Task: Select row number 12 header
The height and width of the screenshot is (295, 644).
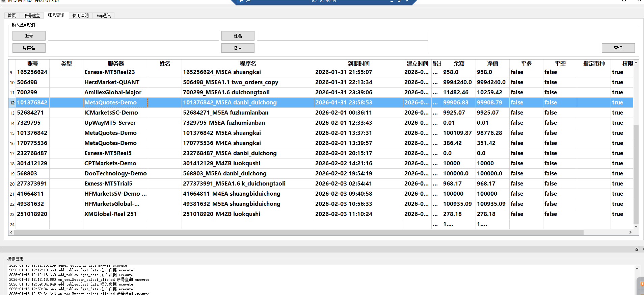Action: click(x=12, y=103)
